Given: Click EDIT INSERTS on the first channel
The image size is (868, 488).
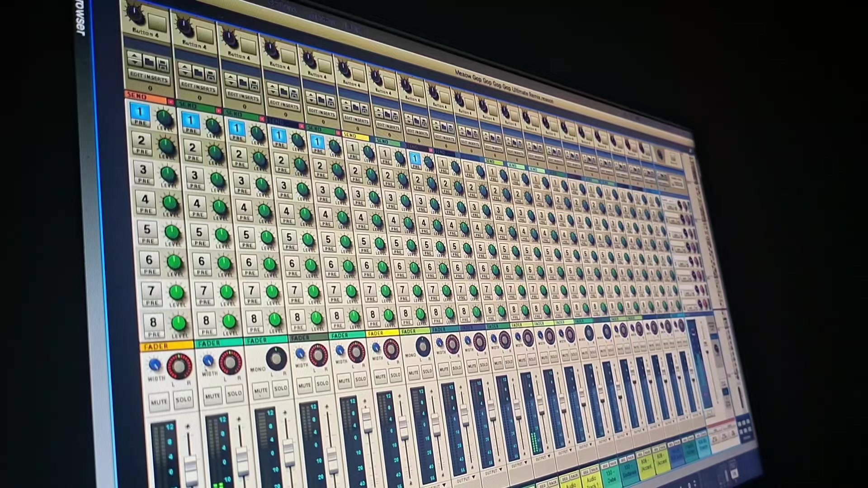Looking at the screenshot, I should point(149,77).
